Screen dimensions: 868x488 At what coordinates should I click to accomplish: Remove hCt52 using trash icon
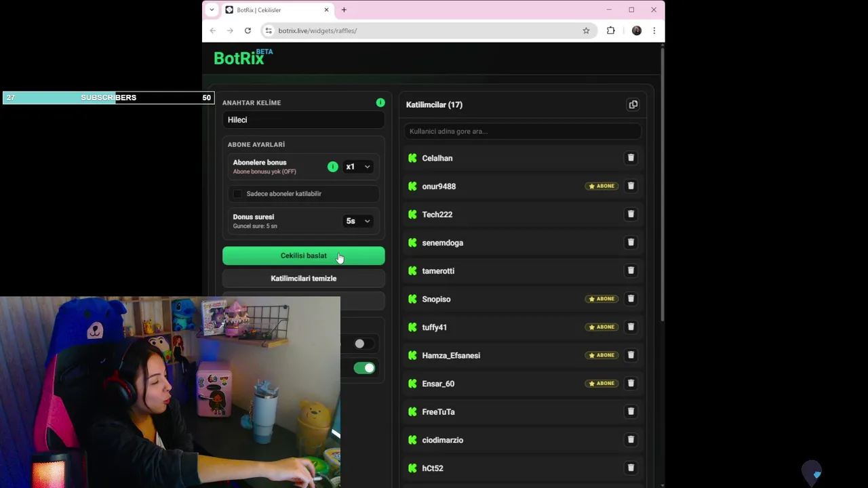pyautogui.click(x=631, y=468)
